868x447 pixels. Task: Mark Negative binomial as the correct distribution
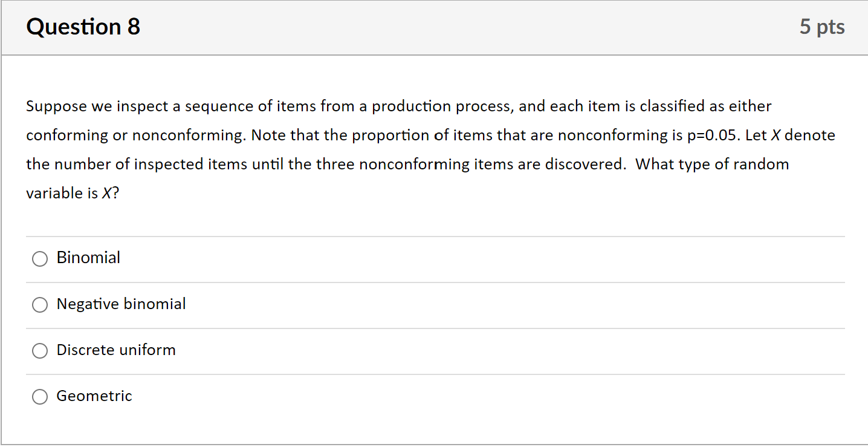(39, 305)
